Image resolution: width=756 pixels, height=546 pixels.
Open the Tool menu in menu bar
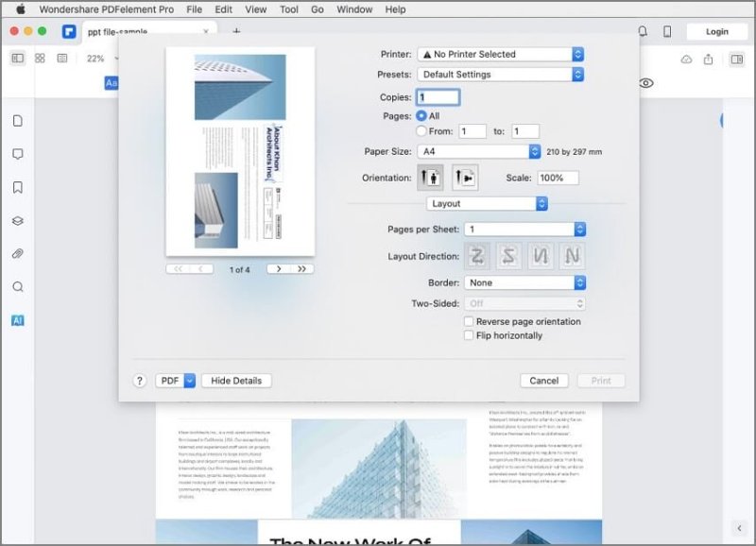(289, 9)
